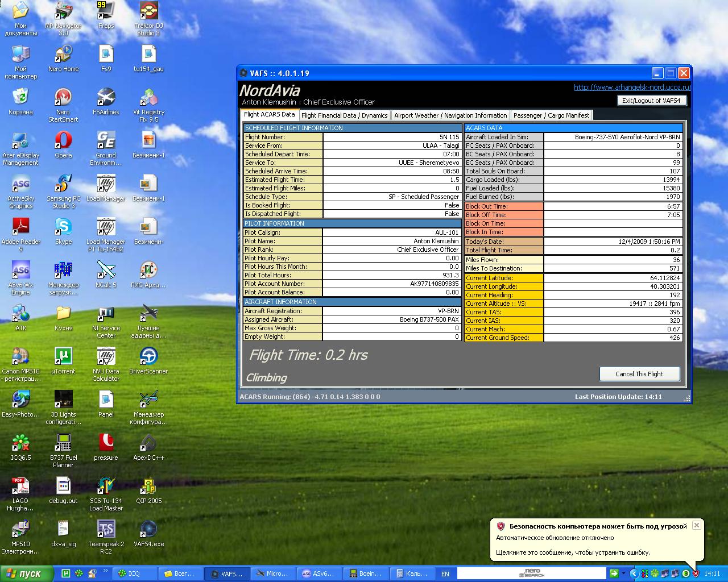Switch to Flight ACARS Data tab
This screenshot has height=582, width=728.
pos(270,114)
